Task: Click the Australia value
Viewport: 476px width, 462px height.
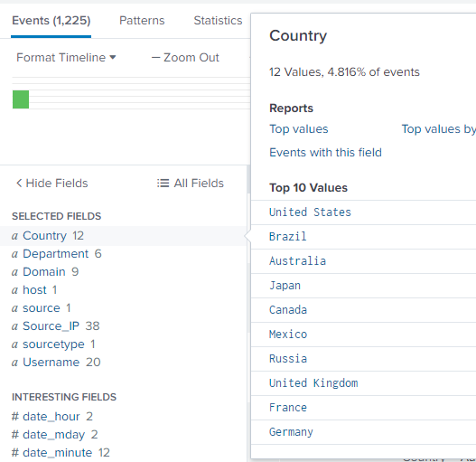Action: (x=297, y=261)
